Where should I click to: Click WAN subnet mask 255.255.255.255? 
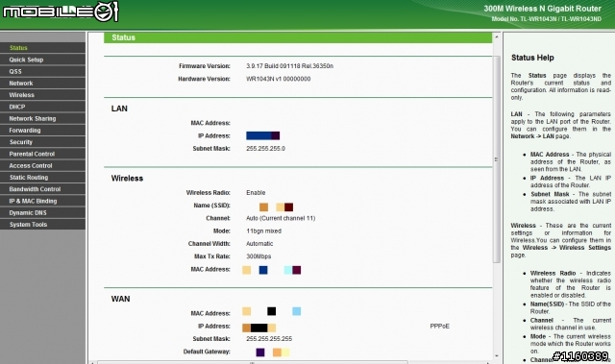tap(269, 338)
